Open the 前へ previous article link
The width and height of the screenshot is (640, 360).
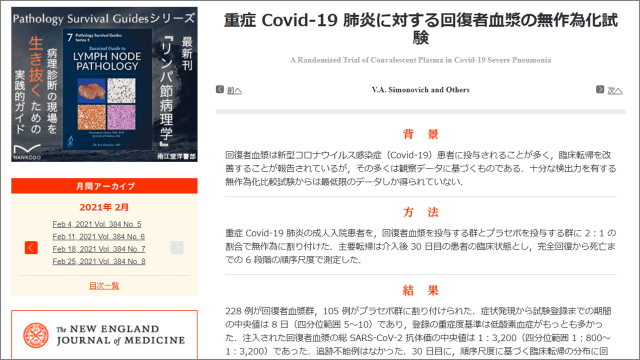[x=234, y=91]
